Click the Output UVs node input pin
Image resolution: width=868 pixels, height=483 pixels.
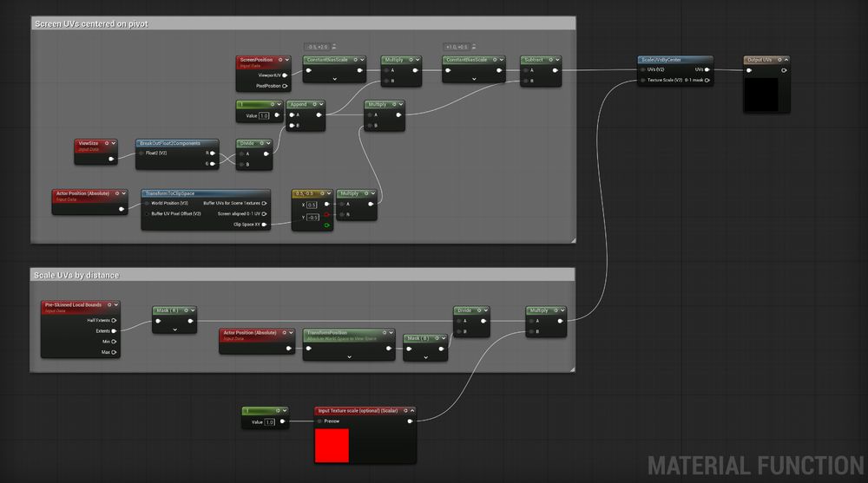pos(749,70)
